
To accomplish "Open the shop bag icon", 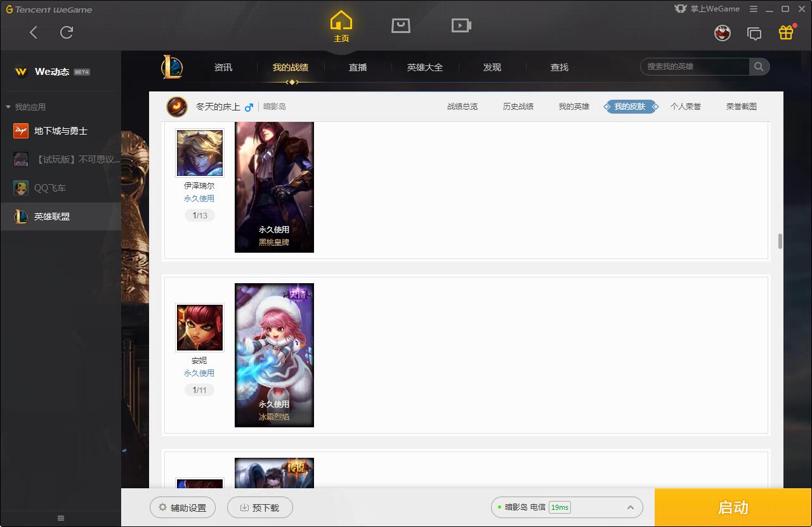I will pos(401,25).
